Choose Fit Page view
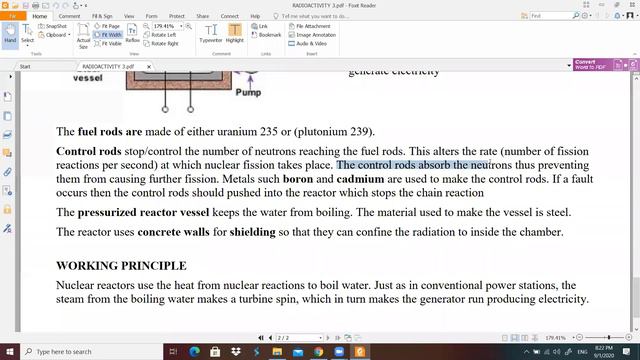 pos(107,26)
